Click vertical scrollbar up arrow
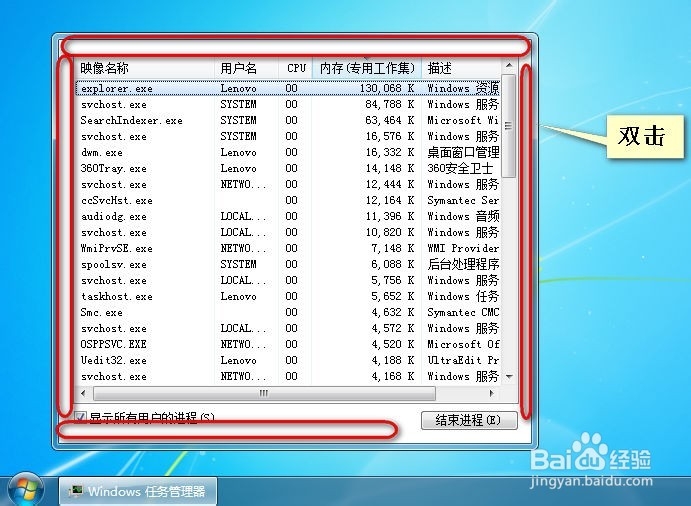This screenshot has width=691, height=506. [509, 66]
